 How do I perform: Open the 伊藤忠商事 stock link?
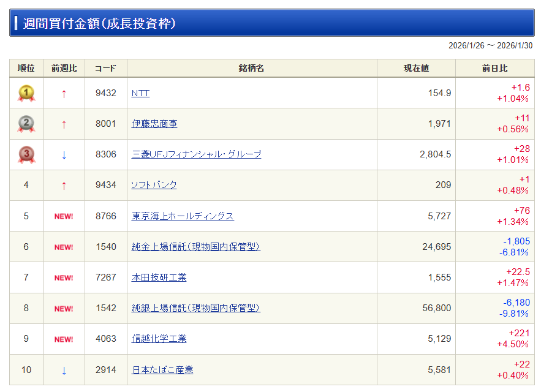(x=154, y=124)
